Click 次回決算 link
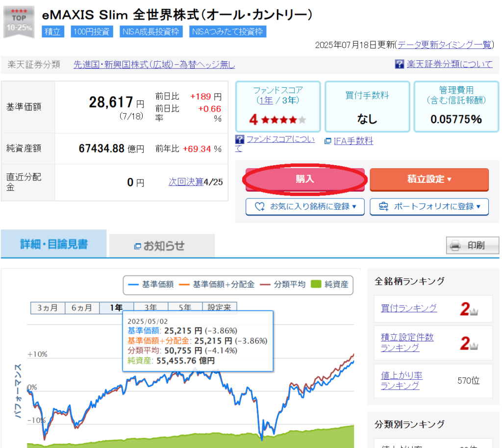This screenshot has height=448, width=502. coord(186,182)
